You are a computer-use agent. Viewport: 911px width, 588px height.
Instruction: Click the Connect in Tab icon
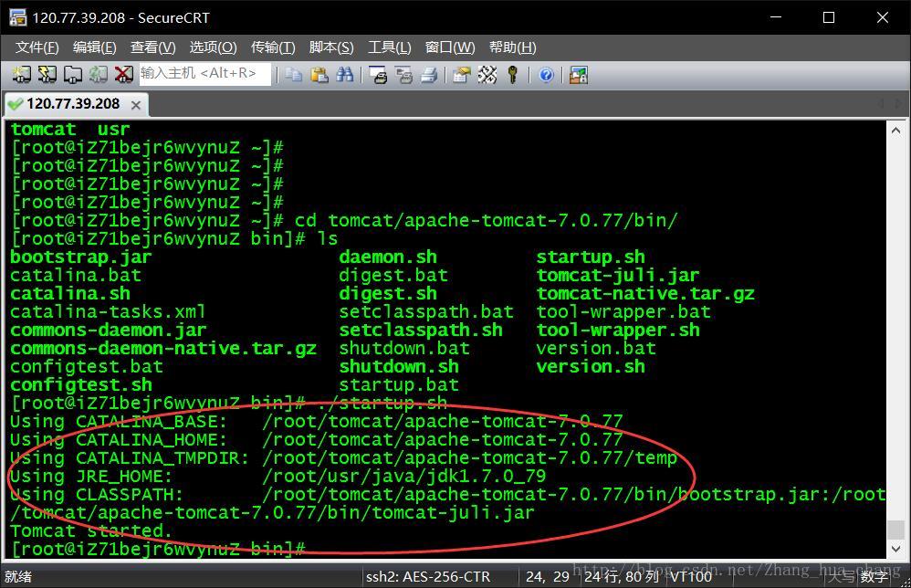click(x=73, y=74)
